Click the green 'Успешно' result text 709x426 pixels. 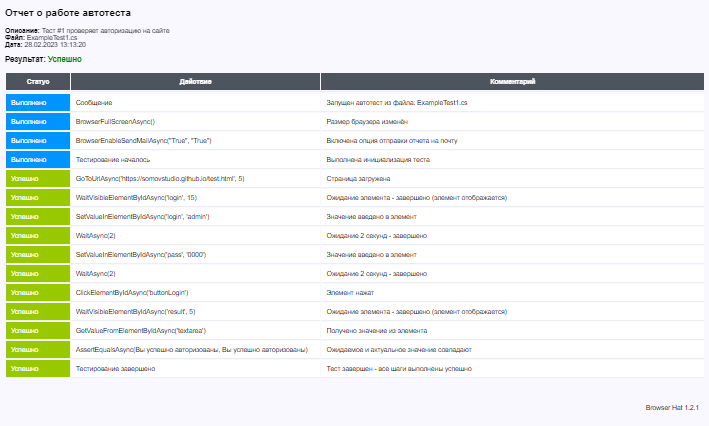click(65, 59)
